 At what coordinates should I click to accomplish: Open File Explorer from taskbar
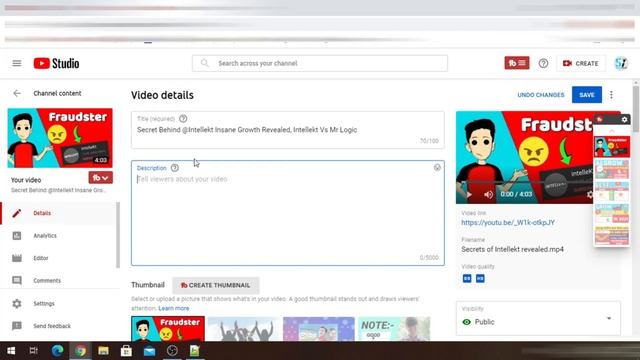tap(103, 351)
